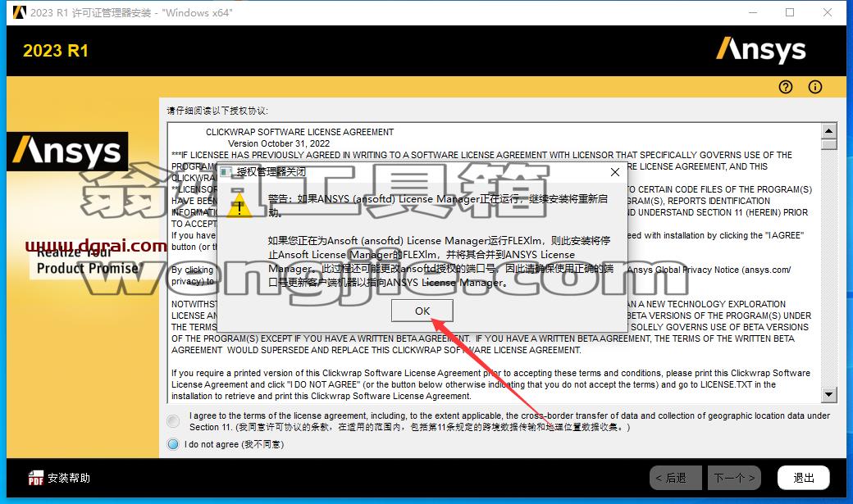The height and width of the screenshot is (504, 853).
Task: Click the 安装帮助 install help link
Action: [x=69, y=478]
